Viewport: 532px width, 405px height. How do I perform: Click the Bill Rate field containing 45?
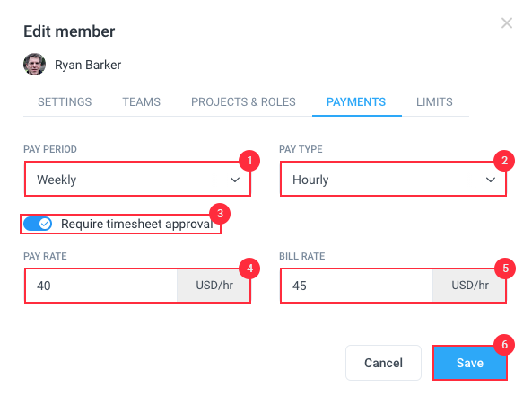click(x=357, y=286)
